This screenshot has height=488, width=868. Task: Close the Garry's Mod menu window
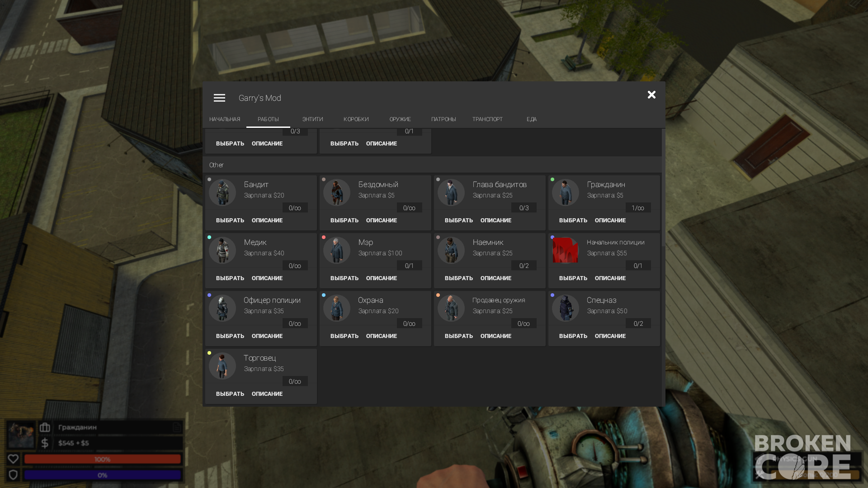point(651,95)
